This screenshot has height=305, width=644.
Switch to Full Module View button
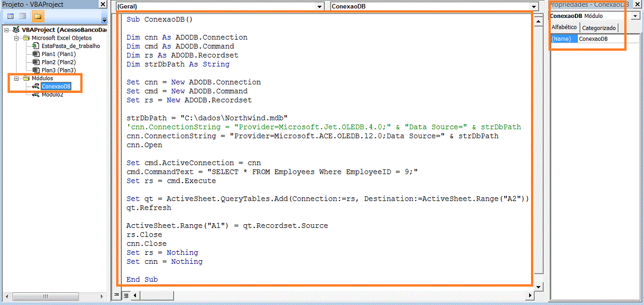(x=126, y=296)
